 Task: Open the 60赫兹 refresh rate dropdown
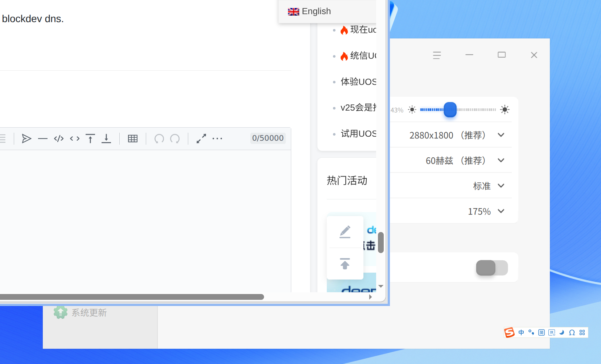465,161
